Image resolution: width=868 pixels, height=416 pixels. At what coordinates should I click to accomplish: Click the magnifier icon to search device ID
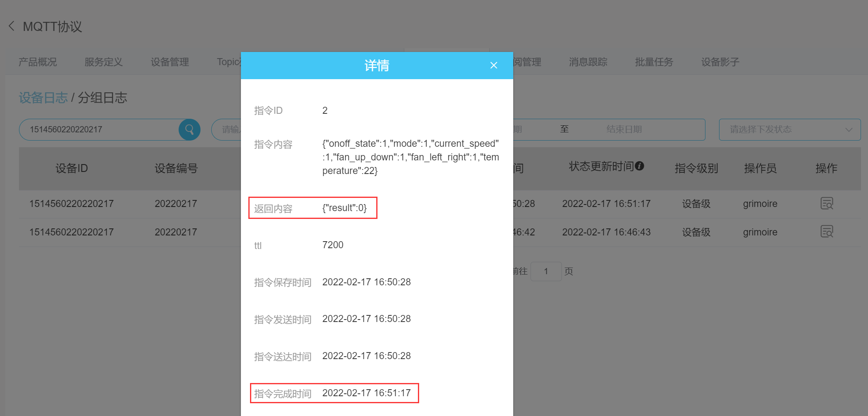click(x=189, y=129)
